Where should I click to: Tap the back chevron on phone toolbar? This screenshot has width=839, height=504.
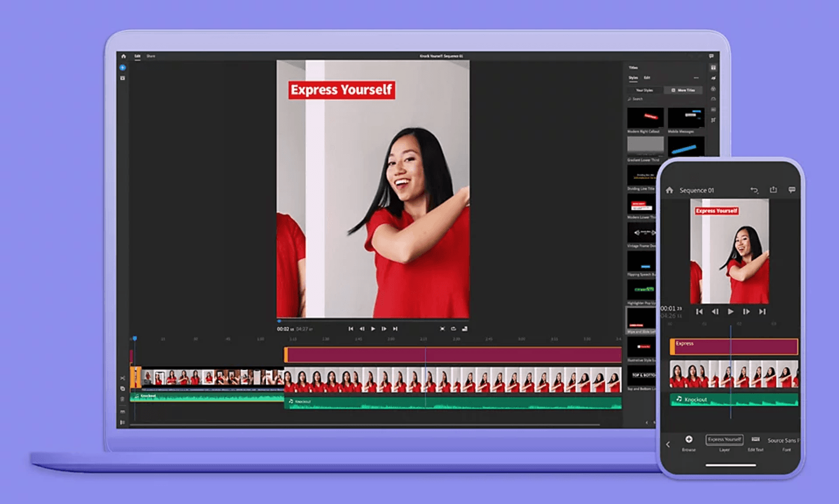point(668,445)
